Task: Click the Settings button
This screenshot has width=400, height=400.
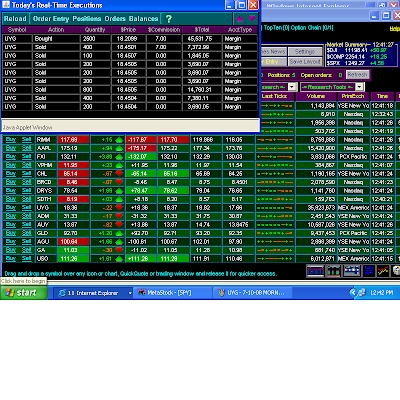Action: tap(305, 52)
